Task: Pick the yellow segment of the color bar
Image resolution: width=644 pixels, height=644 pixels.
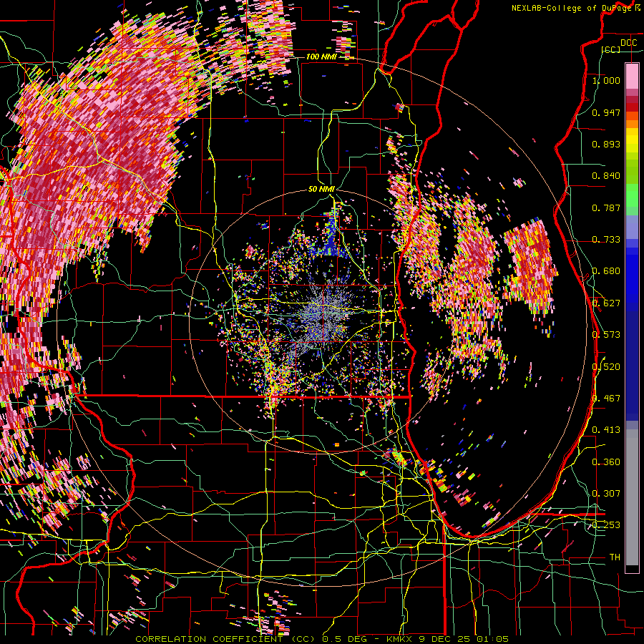Action: pyautogui.click(x=632, y=141)
